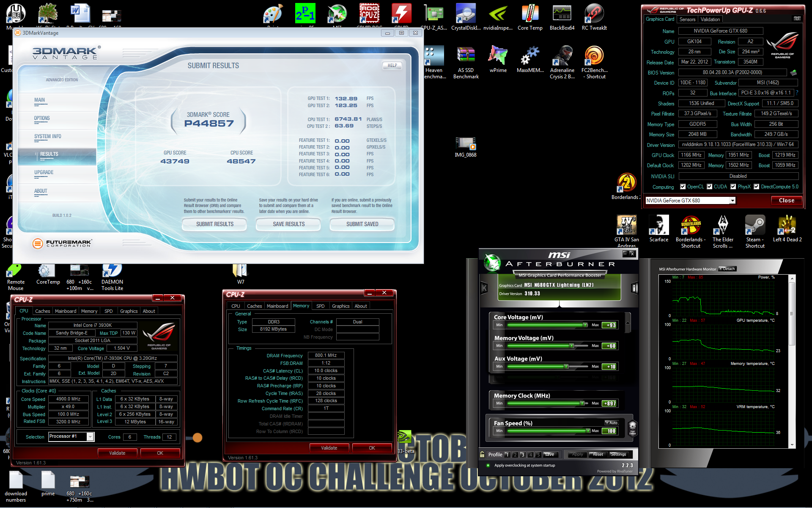Toggle the DirectCompute 5.0 checkbox
This screenshot has height=508, width=812.
757,187
